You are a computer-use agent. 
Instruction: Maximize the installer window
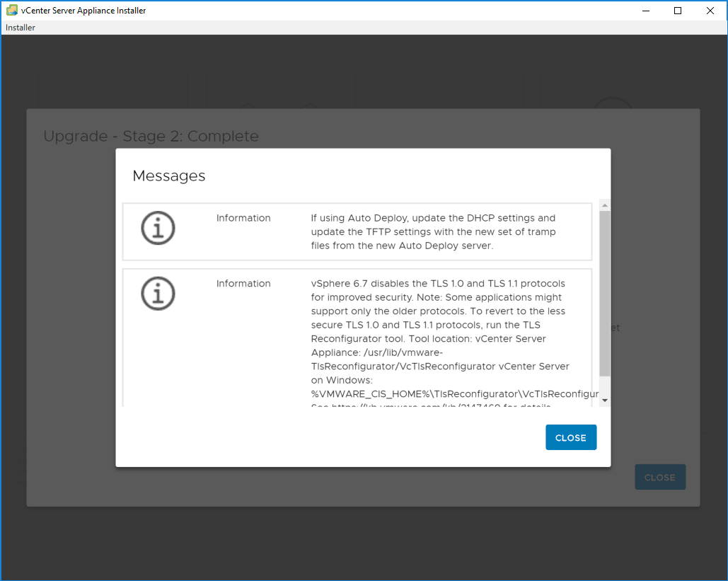click(678, 10)
